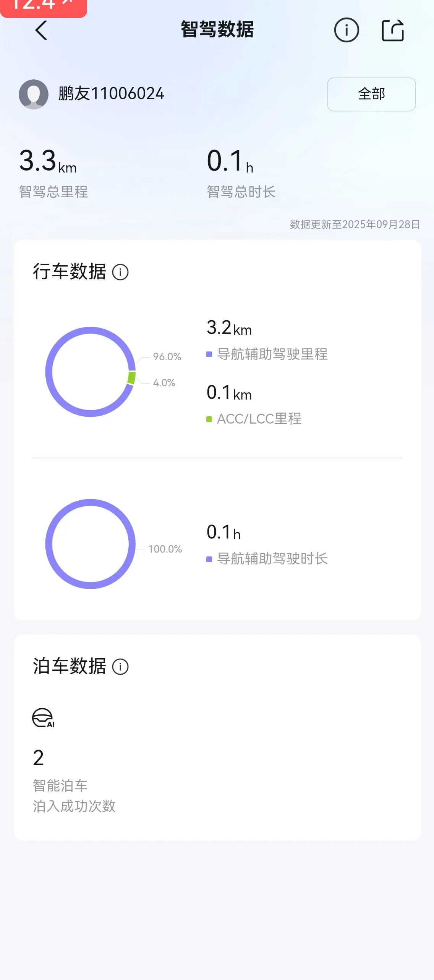Screen dimensions: 434x980
Task: Tap the 0.1 h total duration stat
Action: tap(230, 161)
